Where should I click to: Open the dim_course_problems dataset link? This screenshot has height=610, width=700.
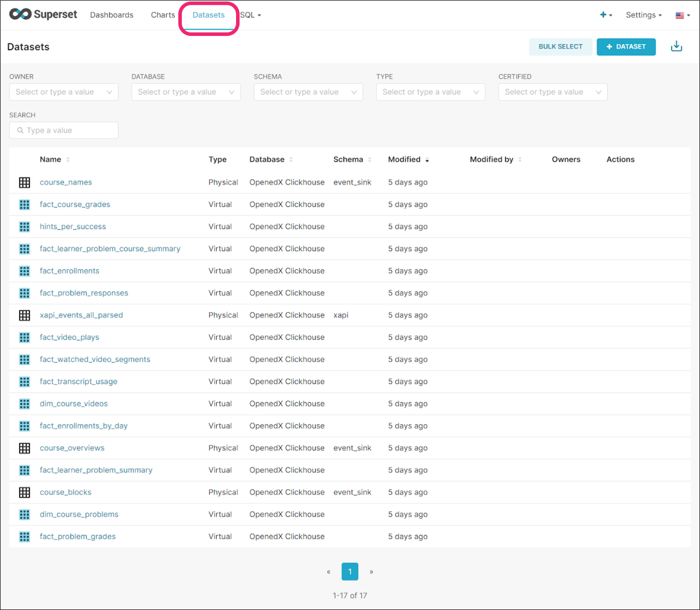[x=79, y=514]
